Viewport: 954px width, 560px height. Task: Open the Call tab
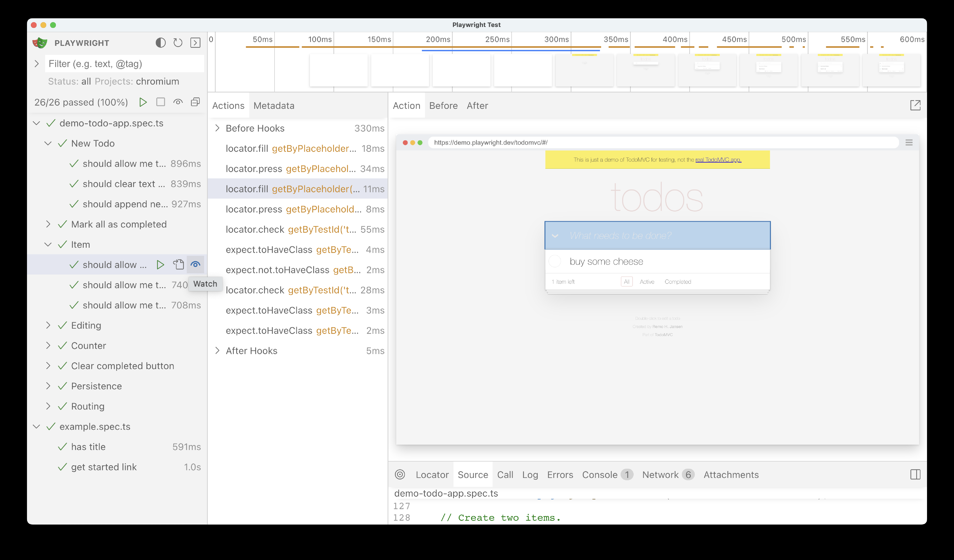pos(505,474)
